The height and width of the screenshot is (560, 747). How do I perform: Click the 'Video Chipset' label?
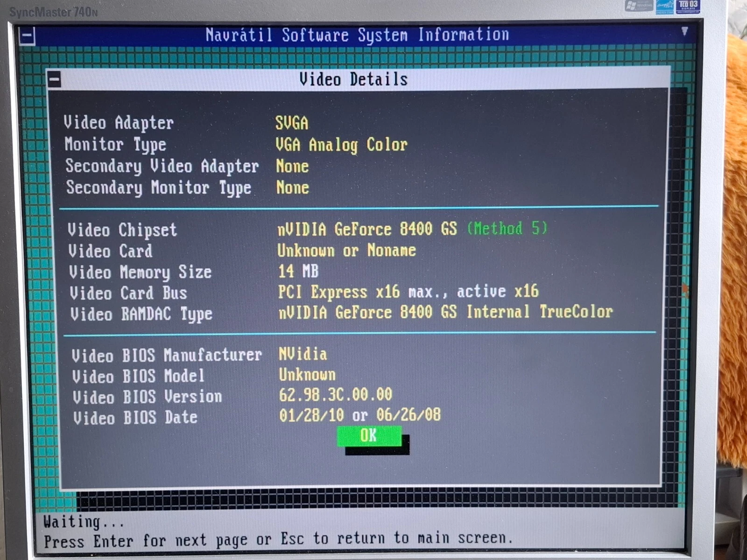122,230
